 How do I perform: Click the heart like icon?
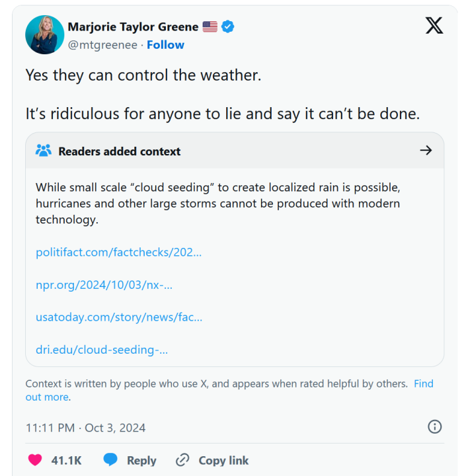click(x=35, y=460)
